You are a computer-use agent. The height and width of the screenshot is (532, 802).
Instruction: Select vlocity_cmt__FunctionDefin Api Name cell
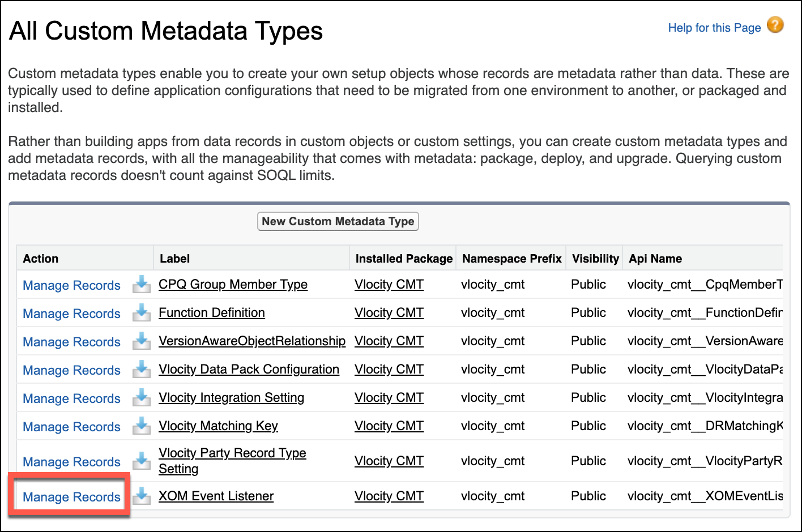(705, 312)
